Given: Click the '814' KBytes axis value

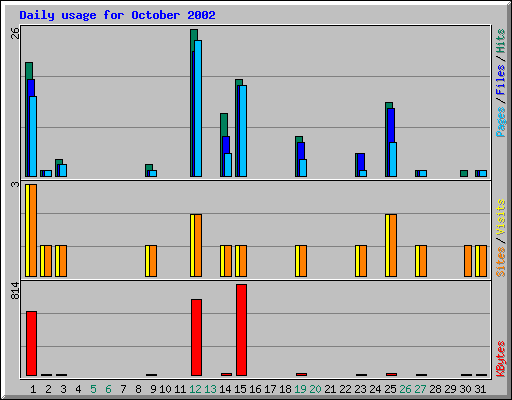Looking at the screenshot, I should tap(15, 291).
